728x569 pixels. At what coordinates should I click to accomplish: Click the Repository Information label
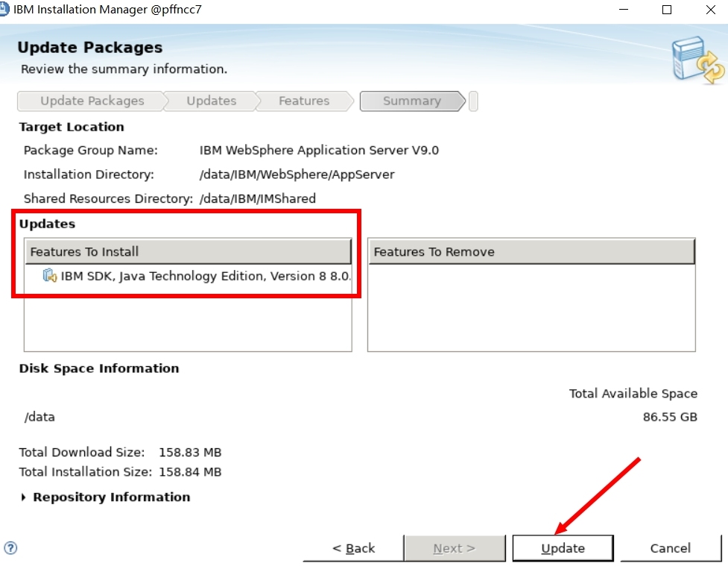(x=112, y=497)
